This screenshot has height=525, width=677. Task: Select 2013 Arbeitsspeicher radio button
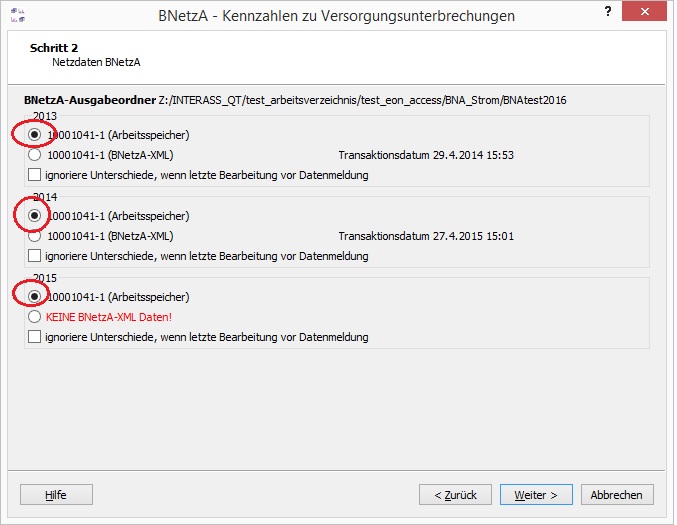[x=35, y=135]
